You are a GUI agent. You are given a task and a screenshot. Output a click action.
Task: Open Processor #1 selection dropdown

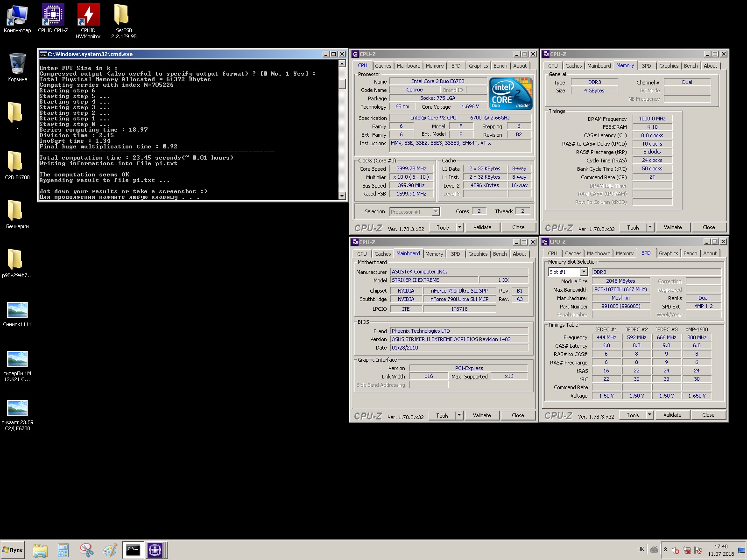tap(436, 212)
